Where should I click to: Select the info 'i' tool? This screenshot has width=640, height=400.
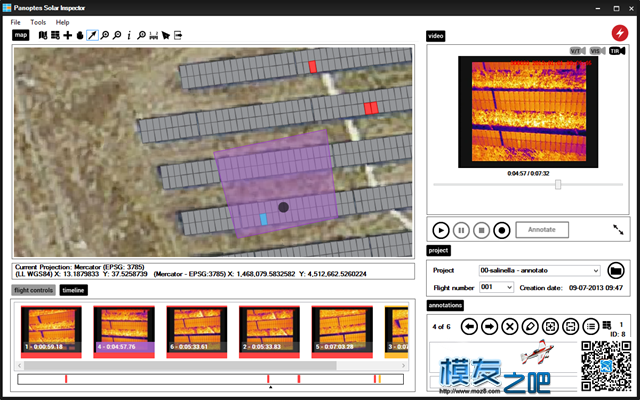tap(129, 36)
